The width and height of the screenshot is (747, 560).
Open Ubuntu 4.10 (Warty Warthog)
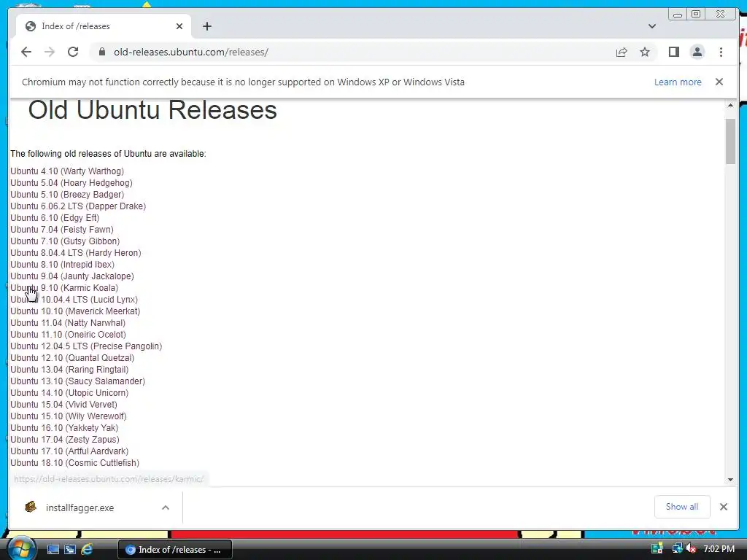(x=67, y=171)
